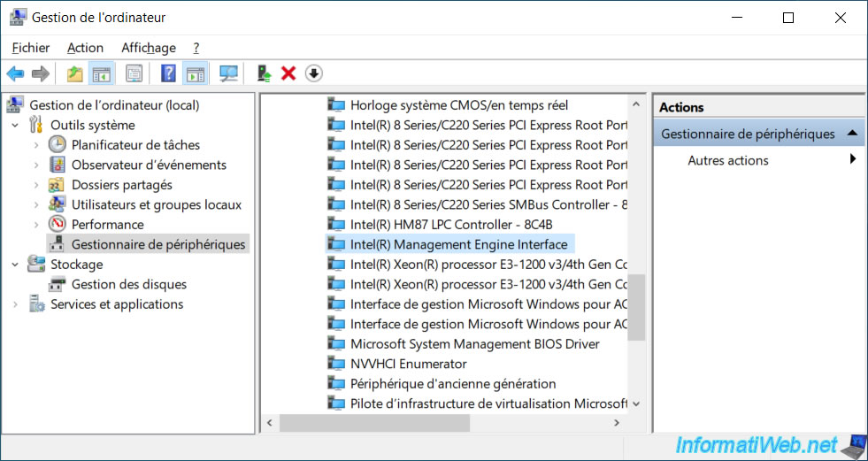Select Gestion de l'ordinateur (local) root
Image resolution: width=868 pixels, height=461 pixels.
pos(114,105)
